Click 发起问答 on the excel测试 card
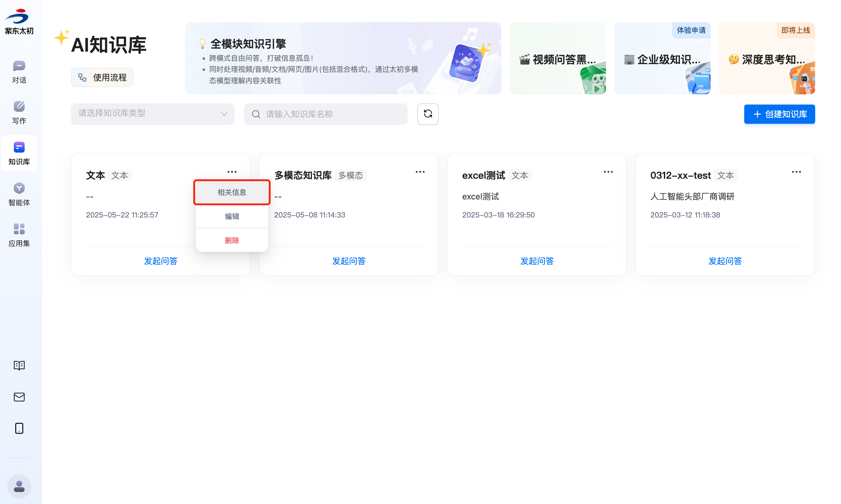The image size is (841, 504). (537, 261)
